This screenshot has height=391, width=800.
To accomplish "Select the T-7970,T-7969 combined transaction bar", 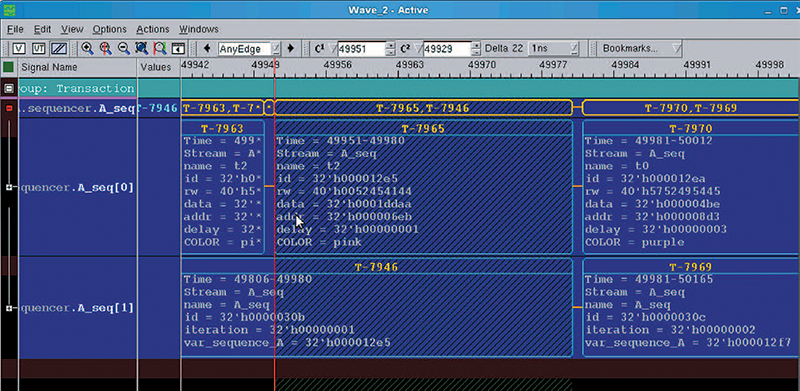I will pos(691,108).
